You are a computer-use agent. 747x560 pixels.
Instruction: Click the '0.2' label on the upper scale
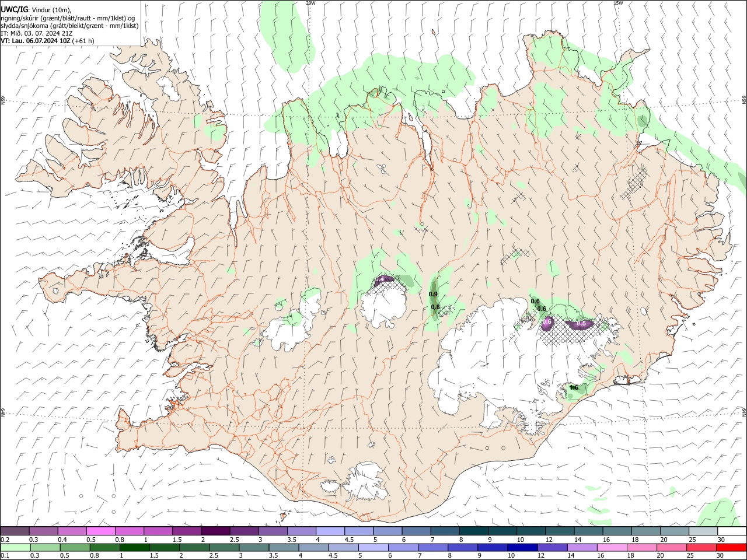[5, 540]
